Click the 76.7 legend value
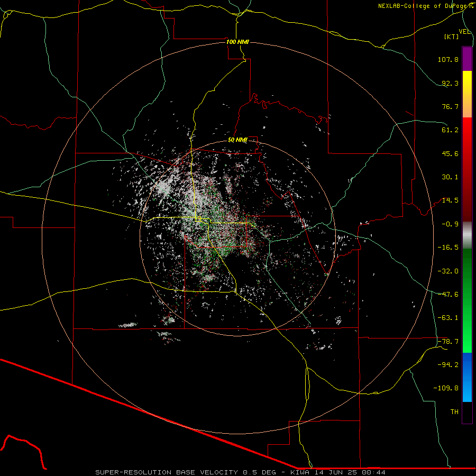This screenshot has height=476, width=476. point(450,106)
